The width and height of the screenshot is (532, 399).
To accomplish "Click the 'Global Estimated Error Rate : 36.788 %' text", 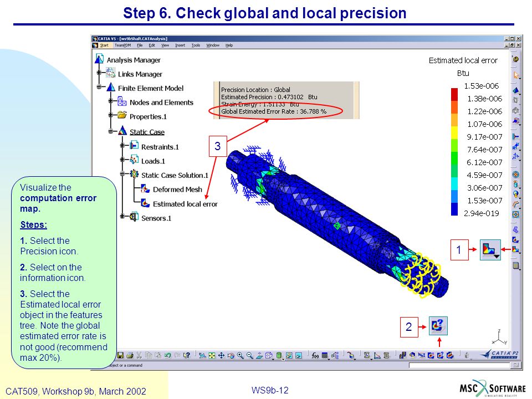I will point(274,111).
